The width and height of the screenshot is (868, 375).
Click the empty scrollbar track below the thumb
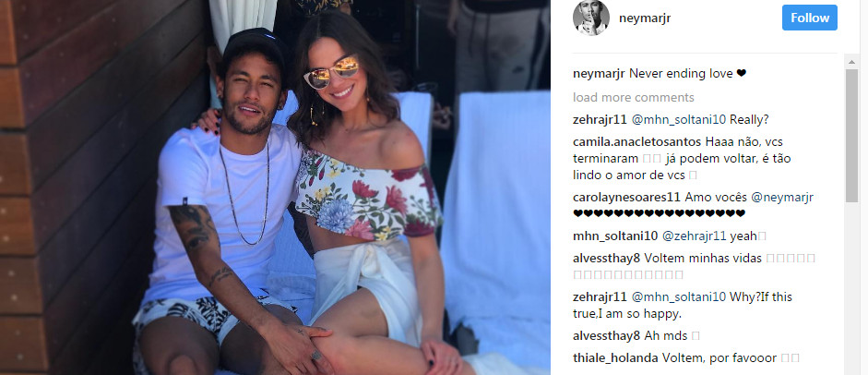pyautogui.click(x=851, y=288)
